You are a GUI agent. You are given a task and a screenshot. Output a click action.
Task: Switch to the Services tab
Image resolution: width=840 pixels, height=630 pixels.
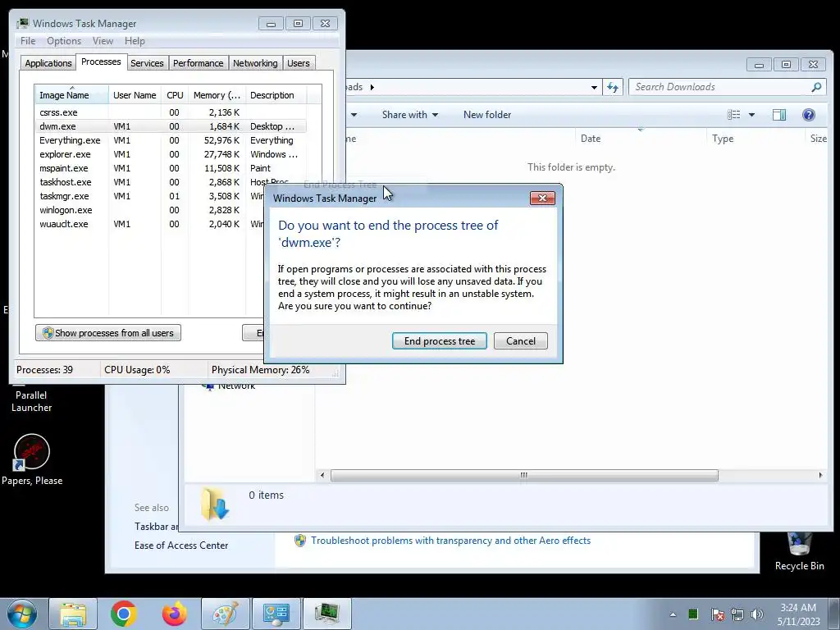147,63
